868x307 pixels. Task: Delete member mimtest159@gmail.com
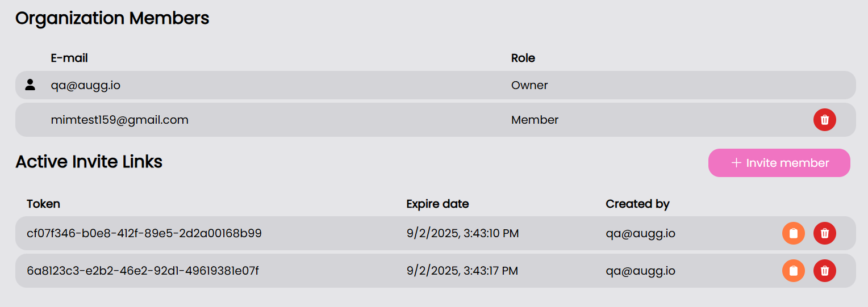824,120
